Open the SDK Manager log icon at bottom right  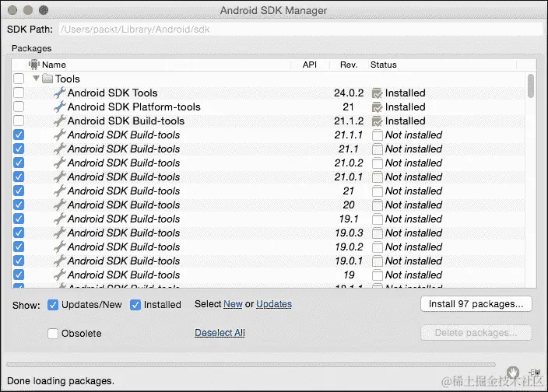535,373
